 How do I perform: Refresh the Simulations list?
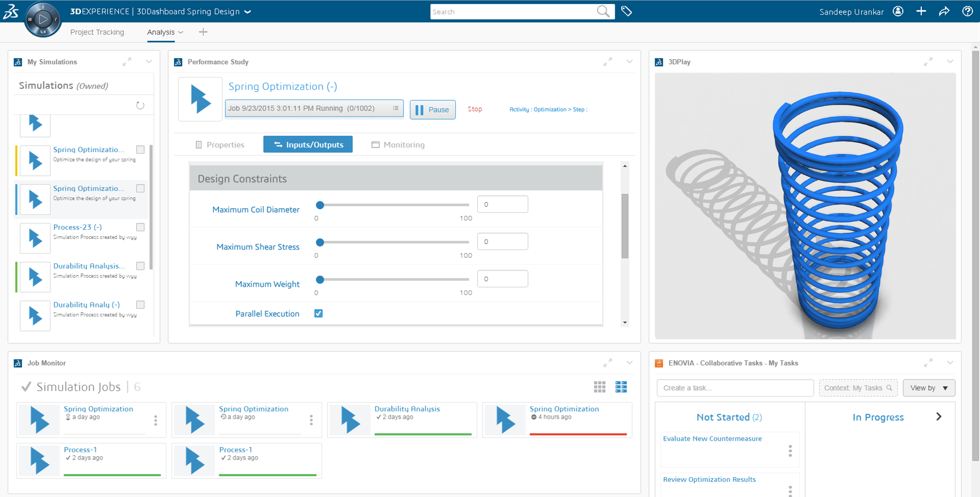coord(140,105)
